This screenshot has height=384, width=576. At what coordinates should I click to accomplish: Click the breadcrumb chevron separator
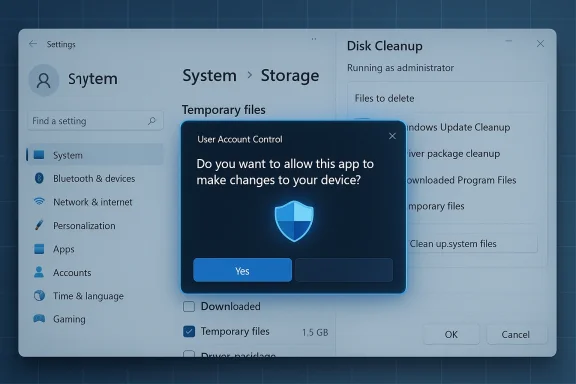250,75
